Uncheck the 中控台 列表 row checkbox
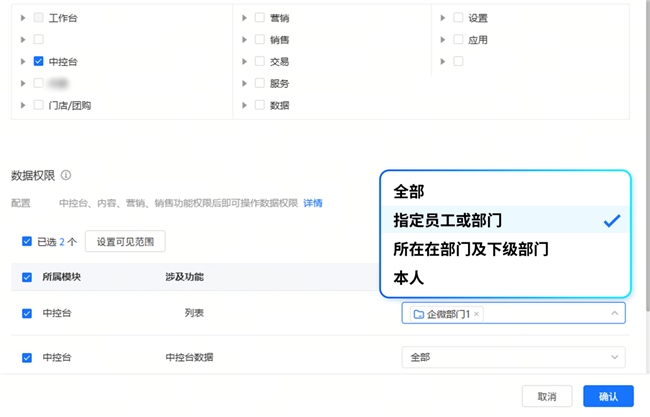The image size is (650, 417). coord(27,313)
